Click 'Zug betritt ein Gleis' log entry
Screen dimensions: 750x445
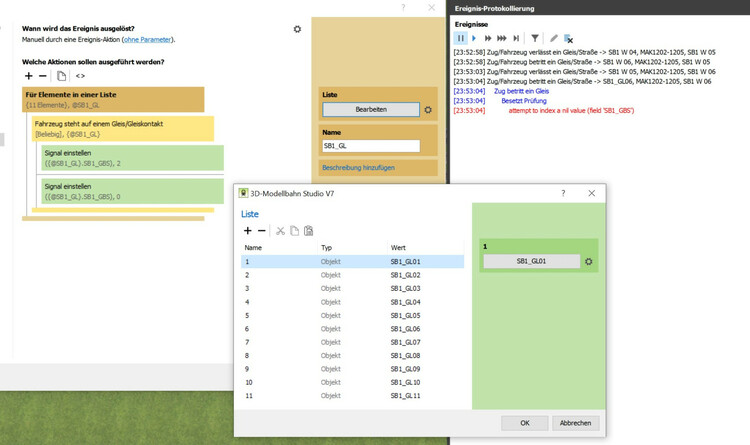click(521, 91)
